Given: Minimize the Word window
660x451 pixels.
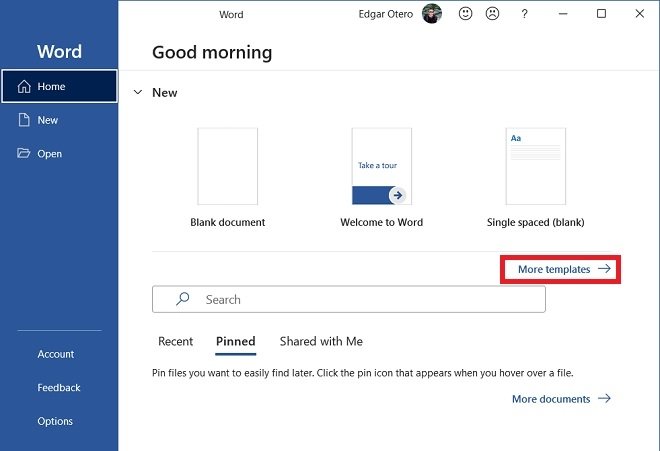Looking at the screenshot, I should coord(563,14).
